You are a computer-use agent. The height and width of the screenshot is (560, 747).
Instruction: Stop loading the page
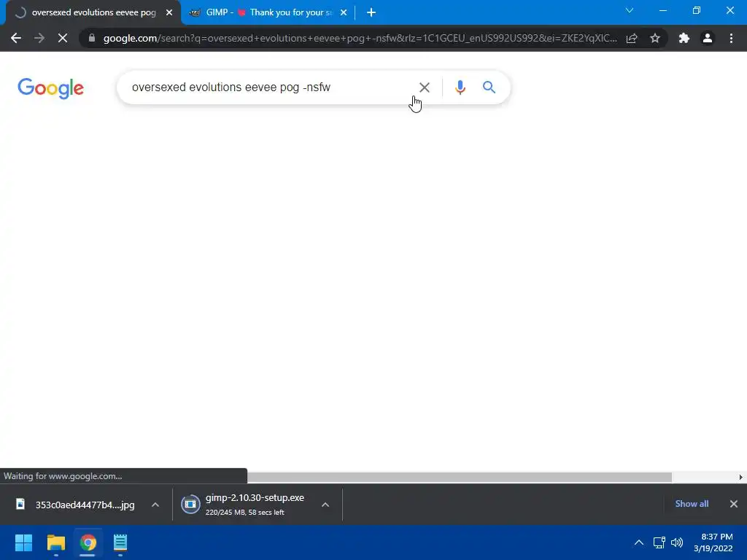[63, 38]
